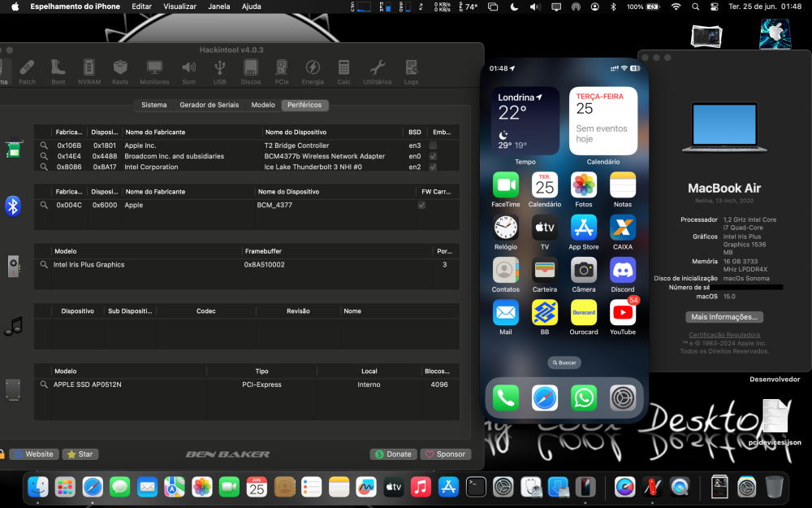
Task: Click magnifier icon for Intel Iris Plus Graphics
Action: pyautogui.click(x=44, y=264)
